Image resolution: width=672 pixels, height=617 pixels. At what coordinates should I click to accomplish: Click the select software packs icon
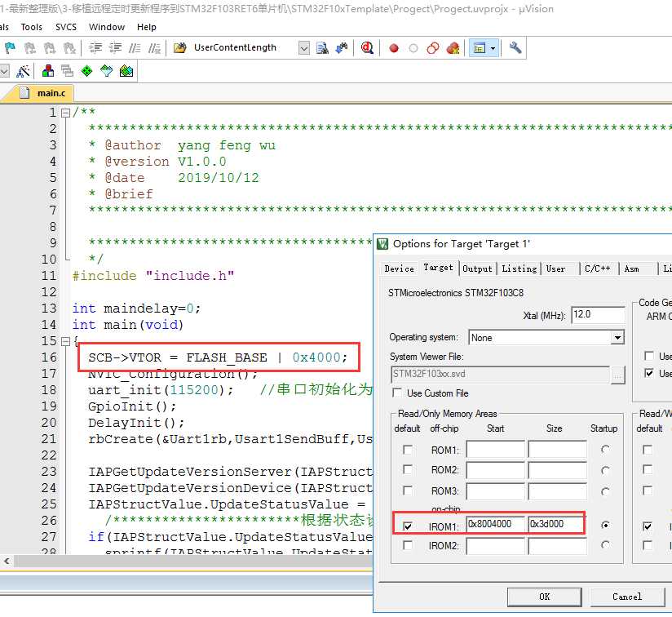point(106,71)
